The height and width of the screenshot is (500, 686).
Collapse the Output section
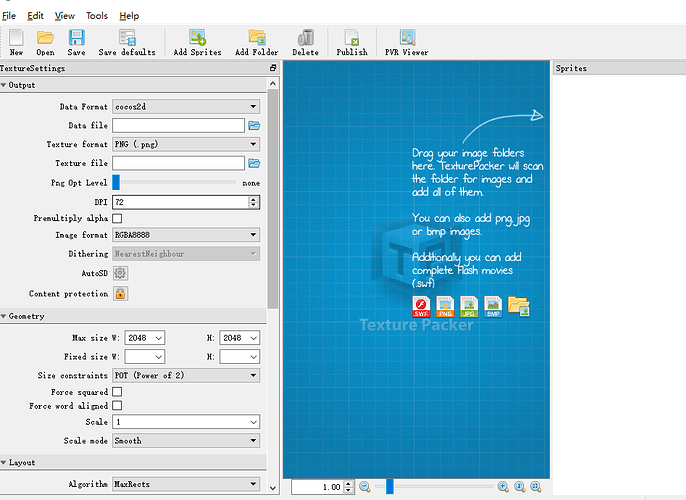[4, 85]
